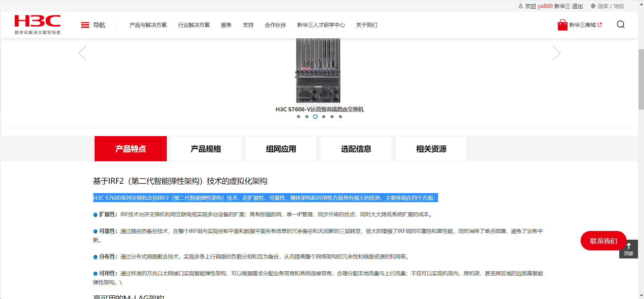Select the second carousel dot
The height and width of the screenshot is (299, 644).
[307, 117]
